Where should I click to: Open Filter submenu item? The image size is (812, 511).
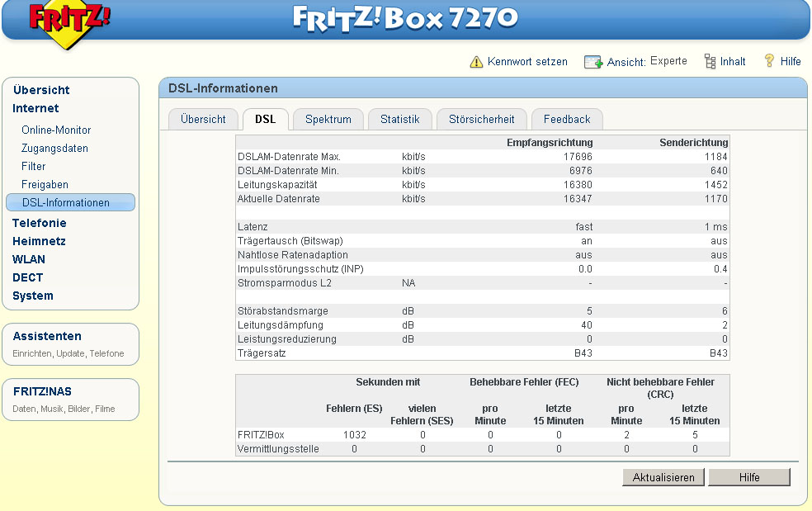[x=34, y=167]
